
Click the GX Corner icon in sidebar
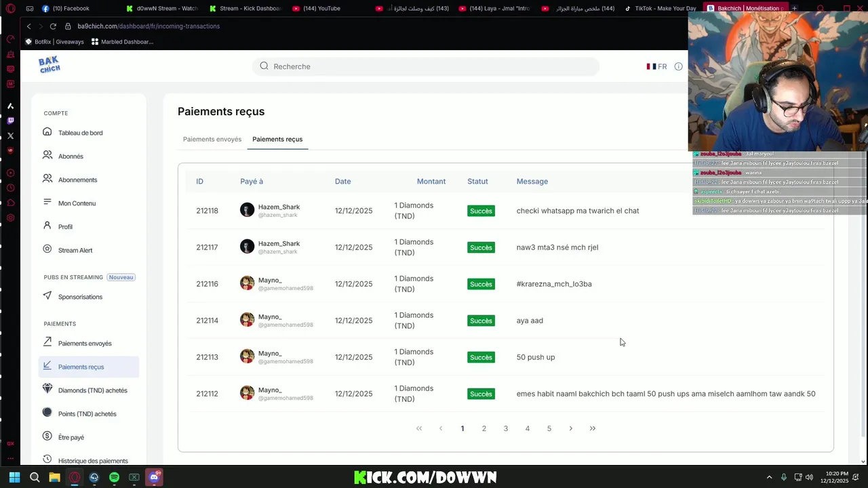point(10,443)
